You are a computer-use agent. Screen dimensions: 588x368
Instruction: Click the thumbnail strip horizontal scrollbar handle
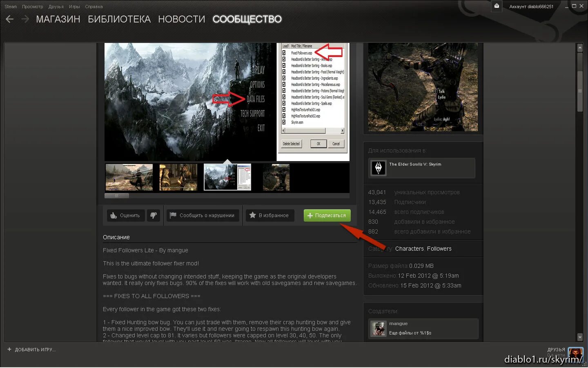click(117, 195)
